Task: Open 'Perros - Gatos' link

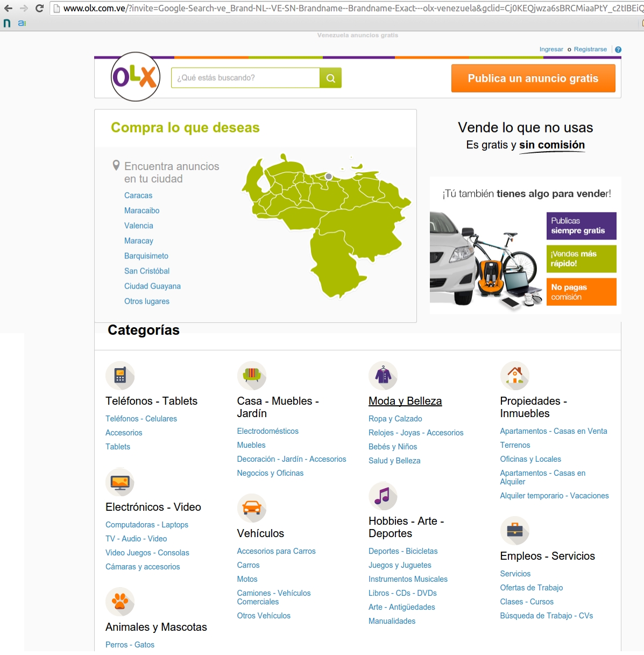Action: coord(130,644)
